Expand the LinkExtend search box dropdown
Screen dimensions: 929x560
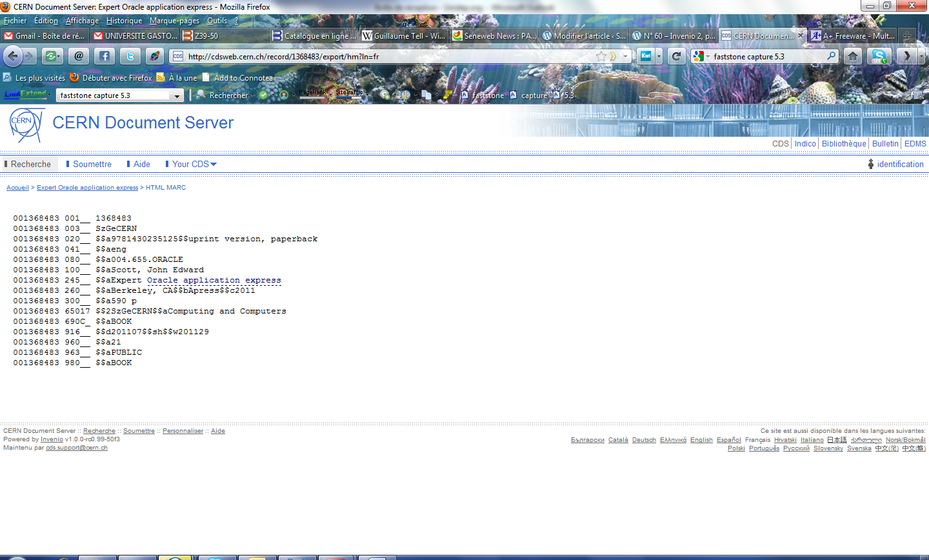(177, 95)
